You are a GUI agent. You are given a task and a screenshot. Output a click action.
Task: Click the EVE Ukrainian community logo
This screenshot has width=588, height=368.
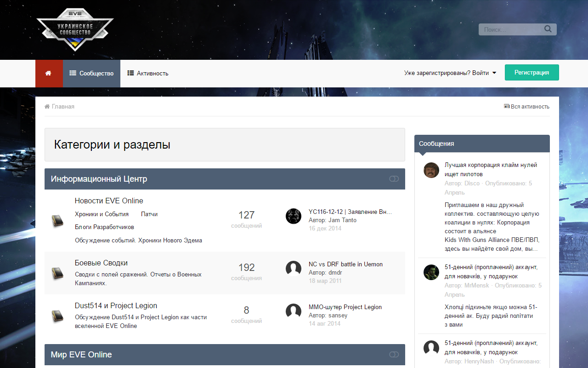click(75, 30)
